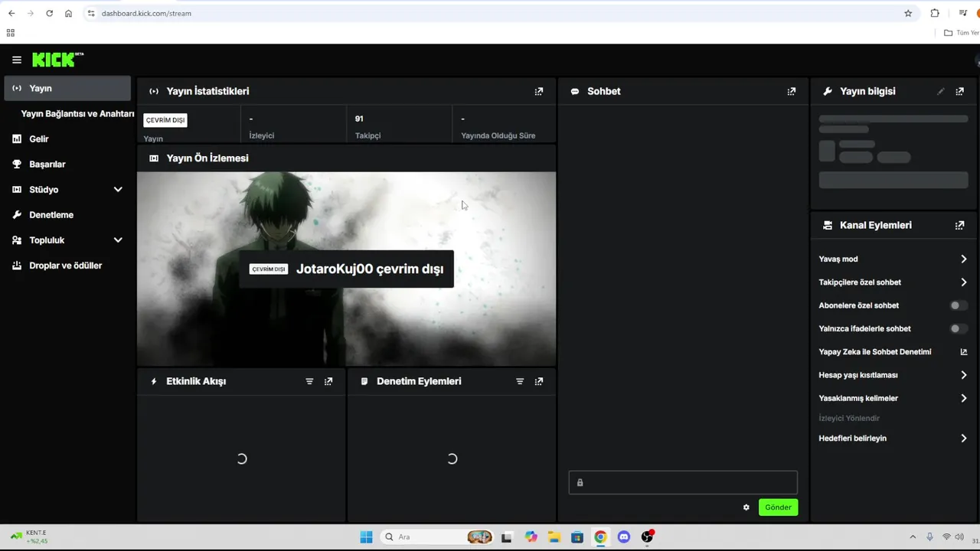Open Chrome from the taskbar

point(600,537)
